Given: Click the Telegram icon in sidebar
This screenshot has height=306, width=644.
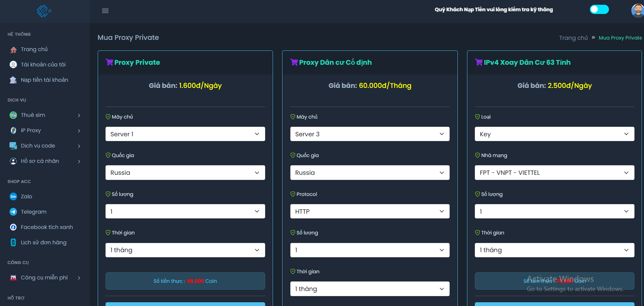Looking at the screenshot, I should coord(13,212).
